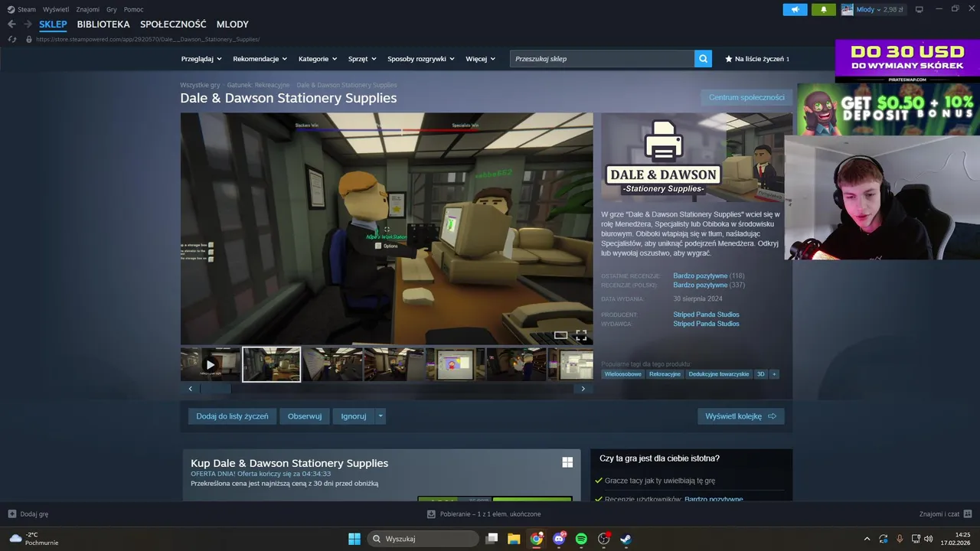Click the Obserwuj button
This screenshot has width=980, height=551.
tap(305, 416)
